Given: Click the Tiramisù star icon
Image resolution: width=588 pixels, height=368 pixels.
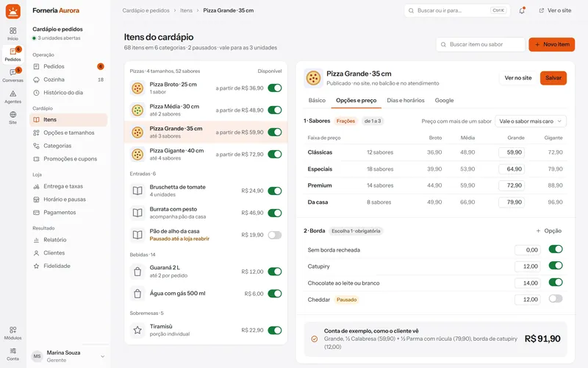Looking at the screenshot, I should point(137,330).
